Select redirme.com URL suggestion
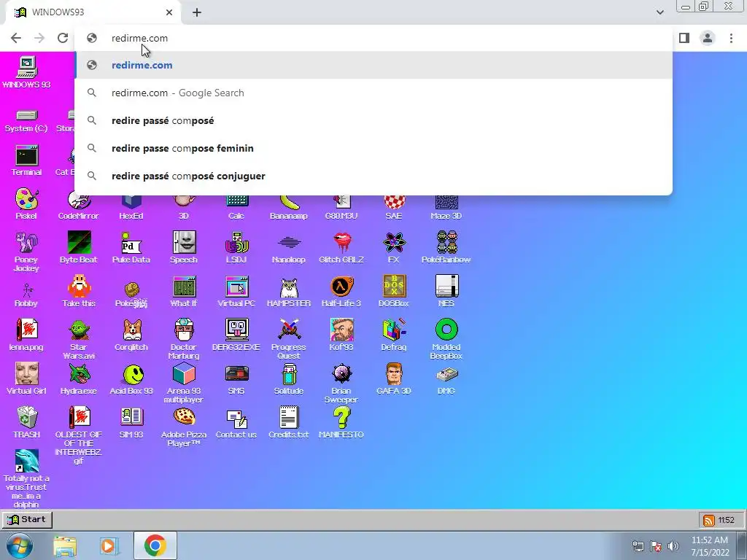Image resolution: width=747 pixels, height=560 pixels. point(373,65)
